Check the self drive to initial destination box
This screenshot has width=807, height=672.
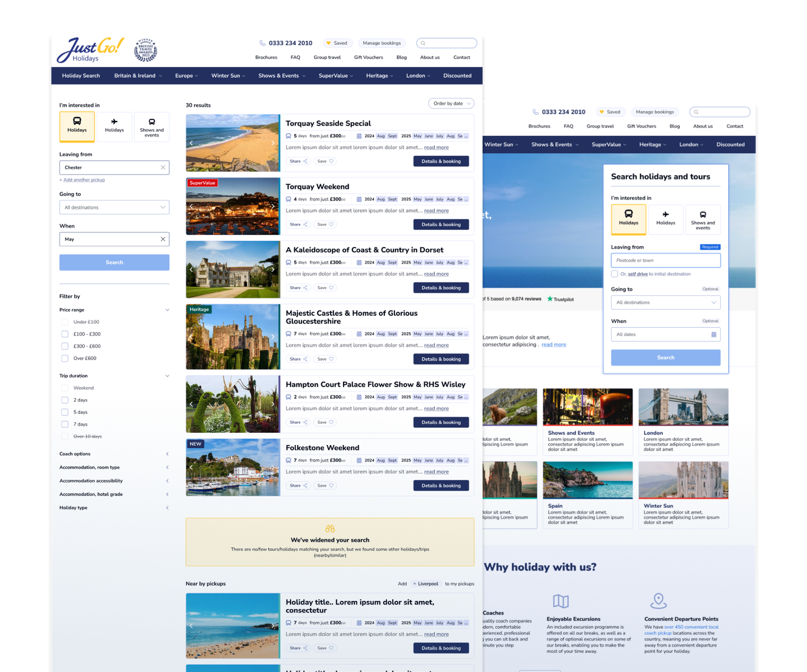click(x=615, y=274)
